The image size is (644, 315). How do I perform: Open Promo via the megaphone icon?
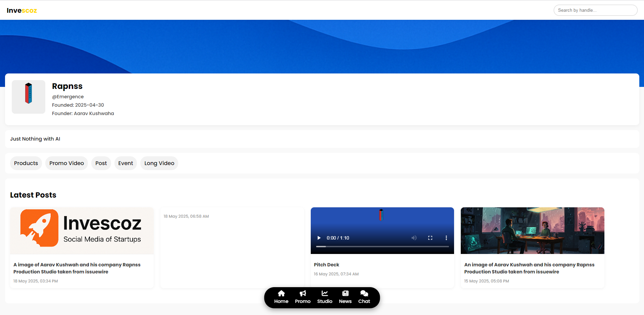coord(303,294)
